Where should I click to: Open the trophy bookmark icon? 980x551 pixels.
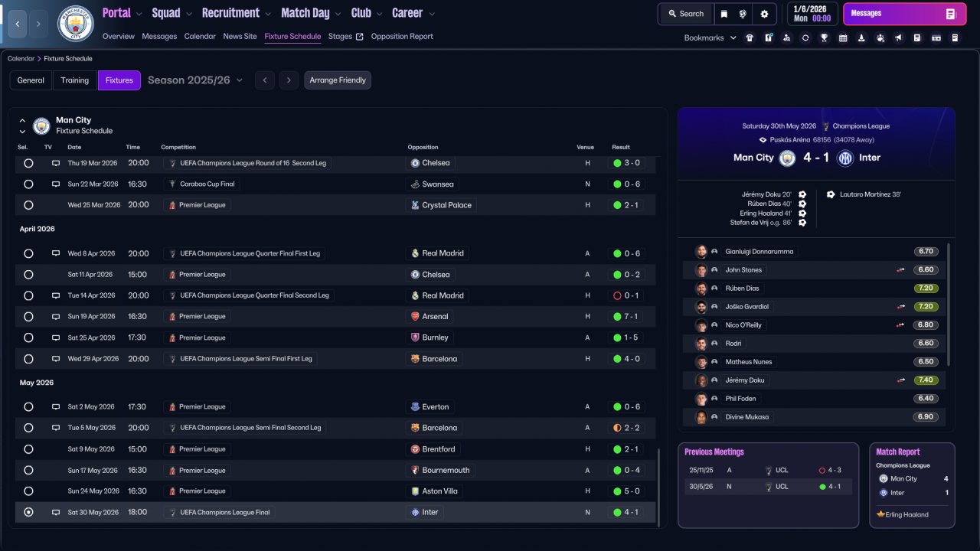(824, 37)
